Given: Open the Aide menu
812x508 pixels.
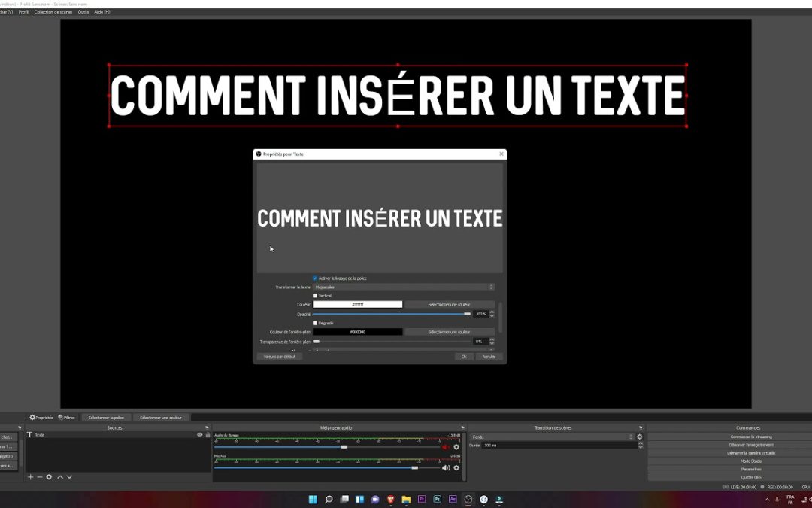Looking at the screenshot, I should (x=100, y=11).
